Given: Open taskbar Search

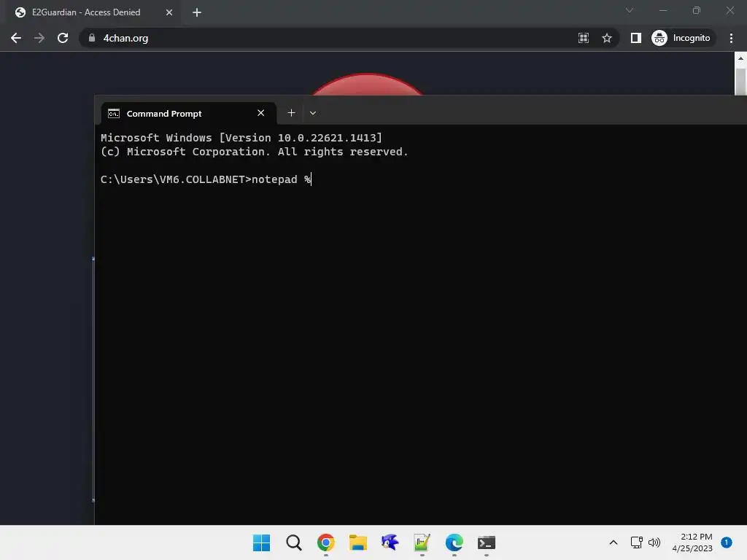Looking at the screenshot, I should [294, 542].
